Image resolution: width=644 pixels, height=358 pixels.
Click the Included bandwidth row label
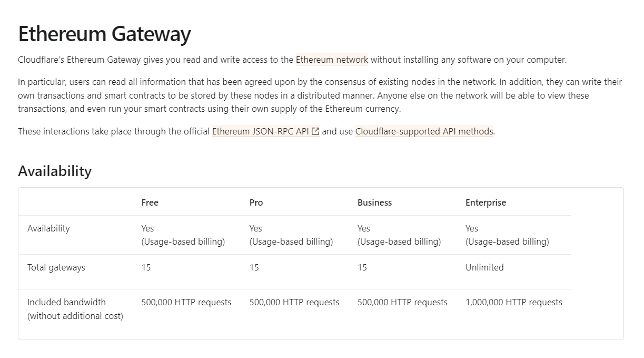[x=66, y=302]
